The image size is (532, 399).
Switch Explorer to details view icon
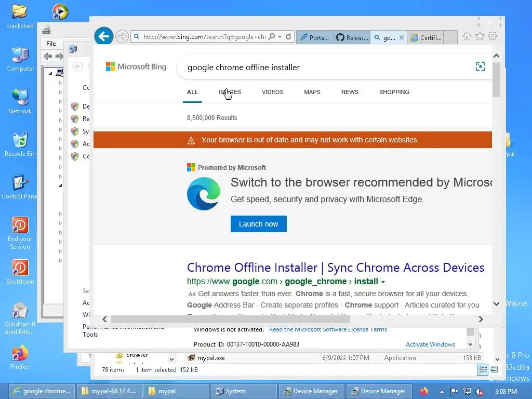483,369
